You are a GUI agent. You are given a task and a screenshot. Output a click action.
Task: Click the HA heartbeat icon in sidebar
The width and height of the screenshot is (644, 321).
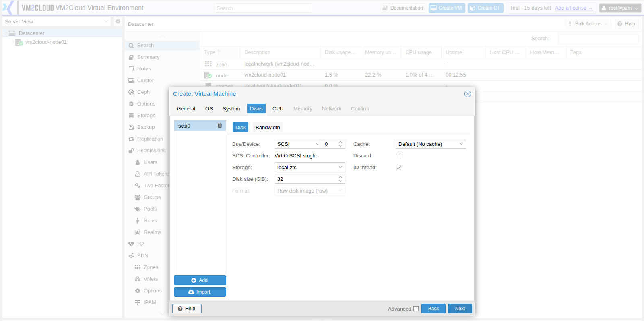click(x=131, y=244)
